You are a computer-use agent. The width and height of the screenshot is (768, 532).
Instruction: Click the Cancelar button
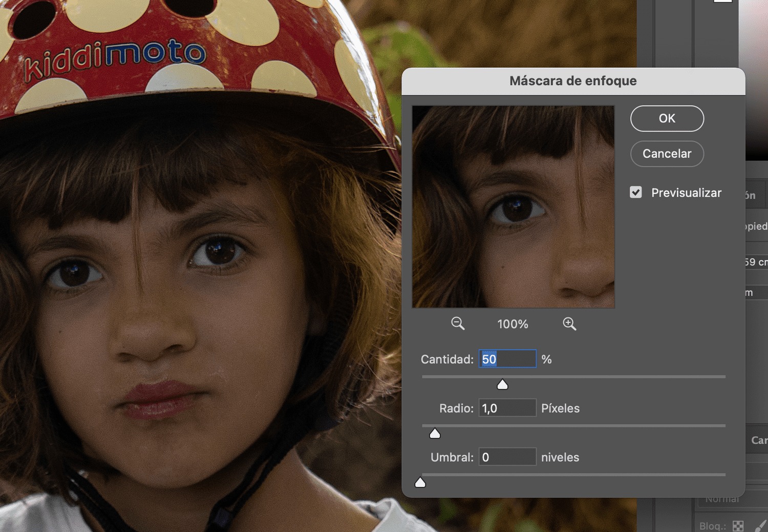click(x=667, y=154)
